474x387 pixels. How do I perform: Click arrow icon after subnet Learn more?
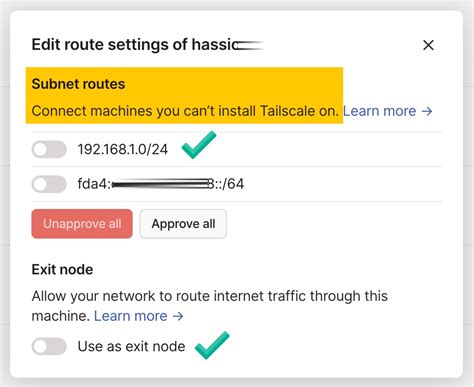[427, 111]
